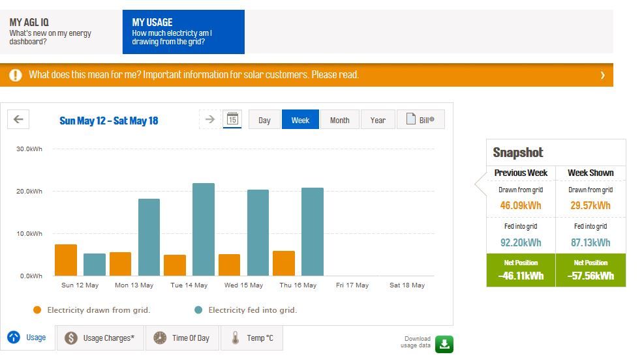Viewport: 644px width, 361px height.
Task: Open the Bill period selector
Action: (421, 120)
